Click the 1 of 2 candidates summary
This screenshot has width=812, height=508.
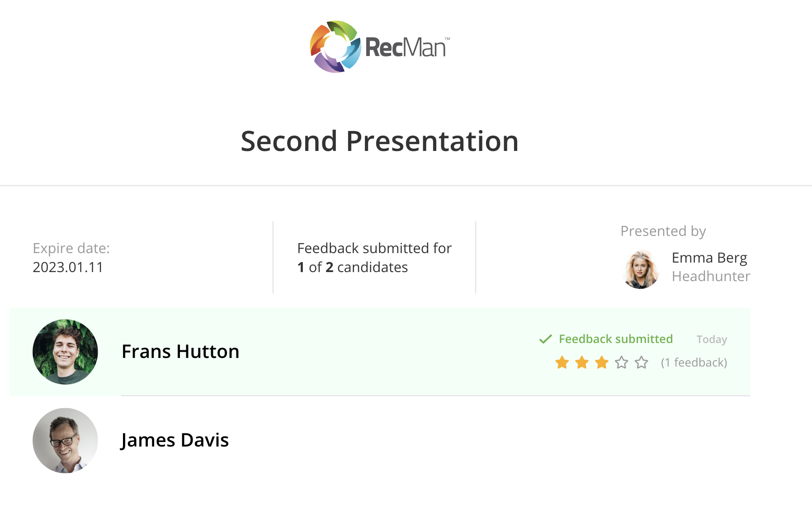click(352, 267)
